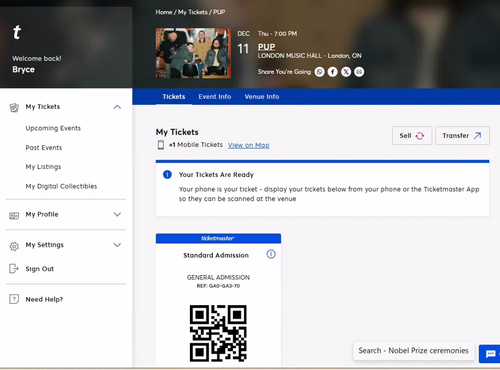500x370 pixels.
Task: Click the My Tickets sidebar heading
Action: click(43, 107)
